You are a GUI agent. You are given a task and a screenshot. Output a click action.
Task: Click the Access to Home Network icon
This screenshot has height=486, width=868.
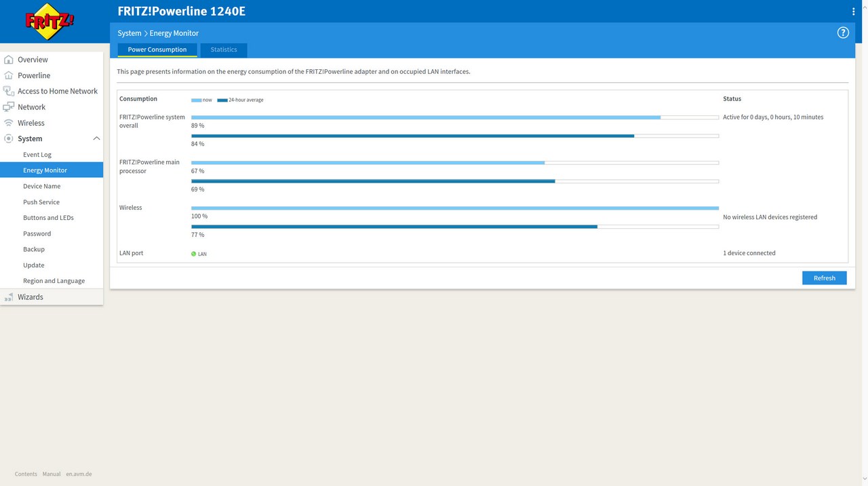click(x=8, y=91)
